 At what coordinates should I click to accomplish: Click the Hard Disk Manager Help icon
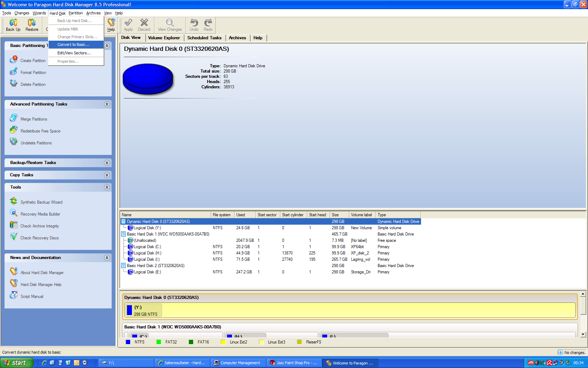pos(14,284)
